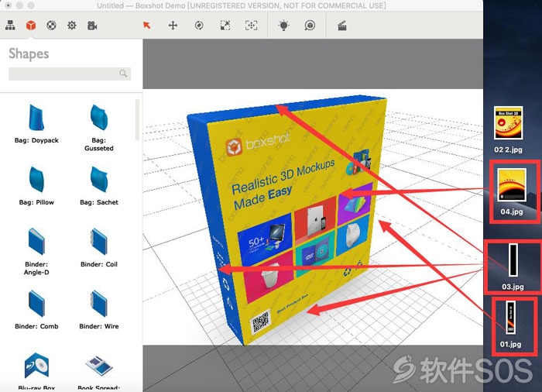
Task: Open the lighting bulb tool
Action: pyautogui.click(x=284, y=26)
